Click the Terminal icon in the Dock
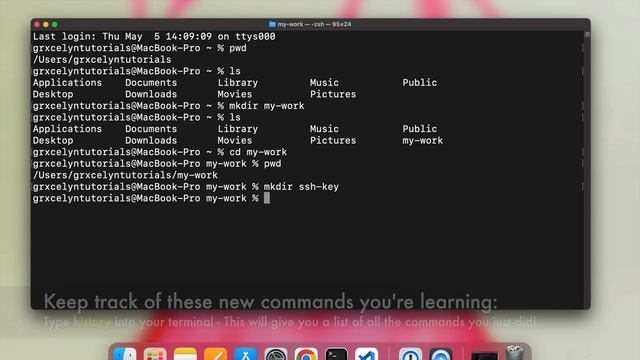Image resolution: width=640 pixels, height=360 pixels. point(336,354)
